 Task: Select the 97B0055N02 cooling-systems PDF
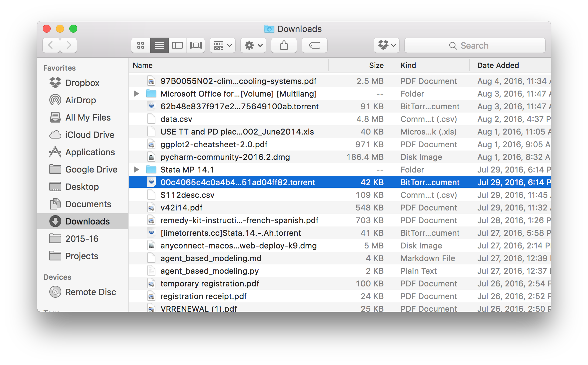click(340, 81)
